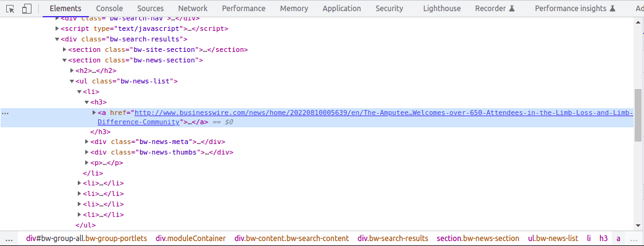Click the Elements panel vertical scrollbar thumb
Viewport: 644px width, 246px height.
click(638, 115)
